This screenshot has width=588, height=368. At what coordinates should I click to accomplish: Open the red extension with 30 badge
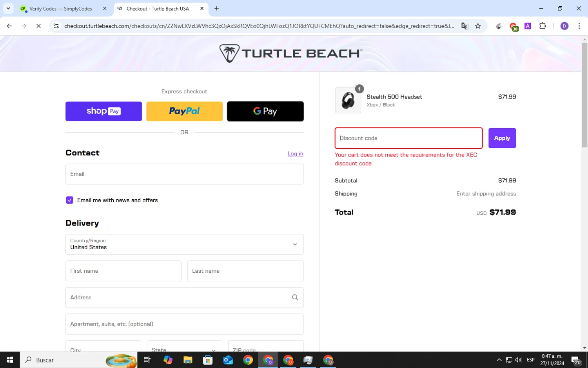coord(514,27)
